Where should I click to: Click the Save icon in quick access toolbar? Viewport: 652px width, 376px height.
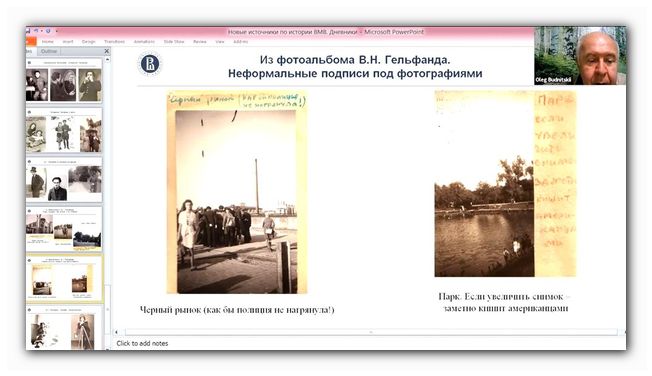[28, 31]
